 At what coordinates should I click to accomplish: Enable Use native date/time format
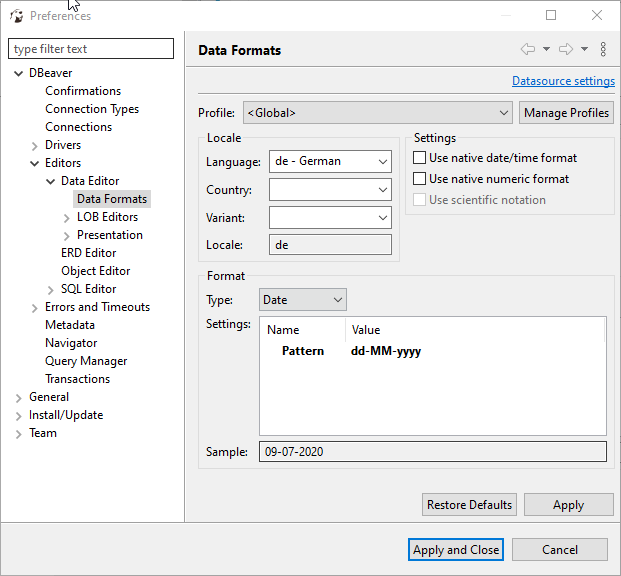[x=419, y=158]
